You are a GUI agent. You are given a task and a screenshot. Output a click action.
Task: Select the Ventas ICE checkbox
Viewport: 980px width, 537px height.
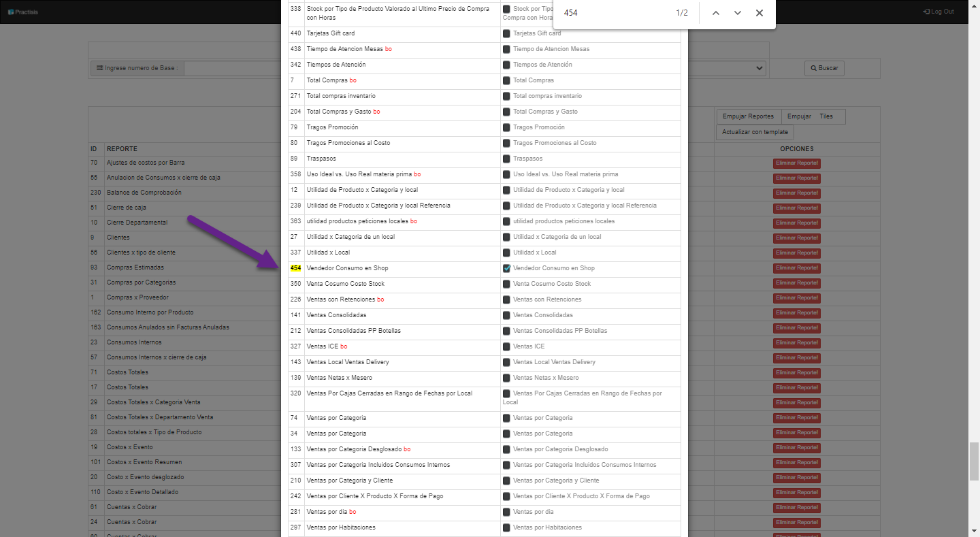point(506,346)
